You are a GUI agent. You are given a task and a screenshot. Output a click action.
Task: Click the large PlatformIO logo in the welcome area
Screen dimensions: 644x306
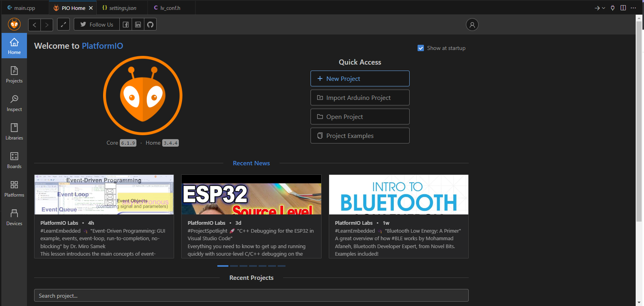(143, 96)
